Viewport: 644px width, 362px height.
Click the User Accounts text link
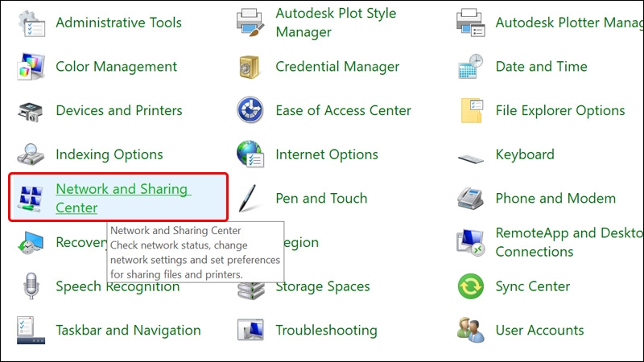(x=539, y=331)
